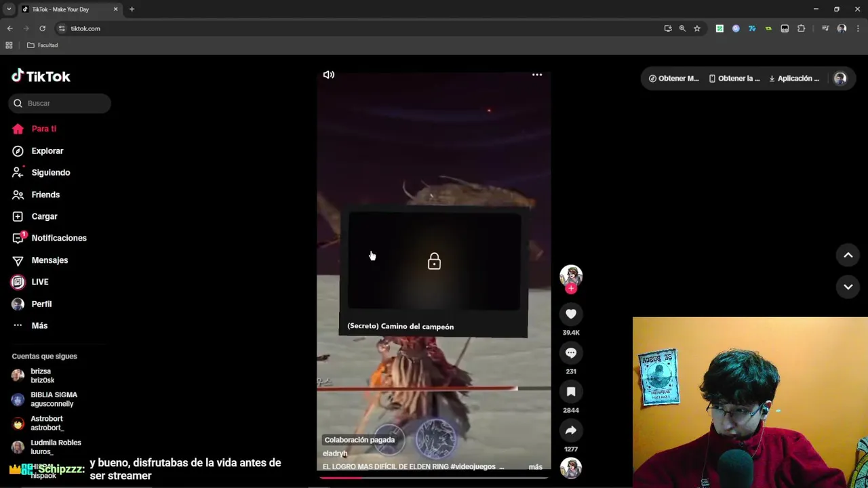Share the video using the arrow icon
868x488 pixels.
point(571,430)
